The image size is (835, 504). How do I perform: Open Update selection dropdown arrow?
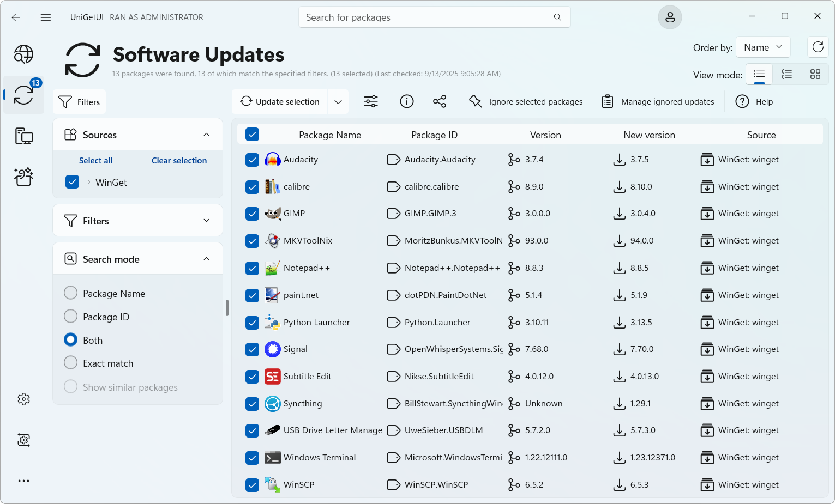[x=338, y=102]
